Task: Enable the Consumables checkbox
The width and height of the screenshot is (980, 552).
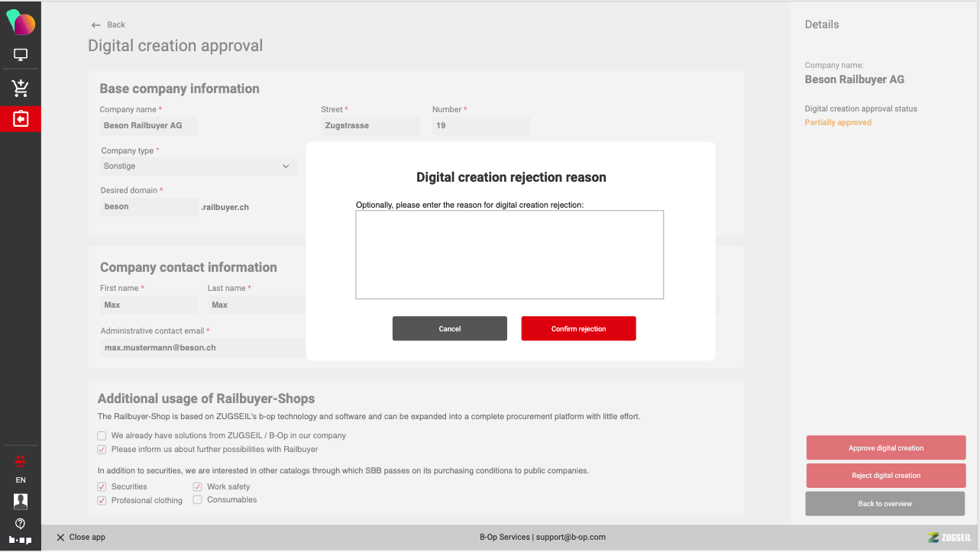Action: (x=198, y=500)
